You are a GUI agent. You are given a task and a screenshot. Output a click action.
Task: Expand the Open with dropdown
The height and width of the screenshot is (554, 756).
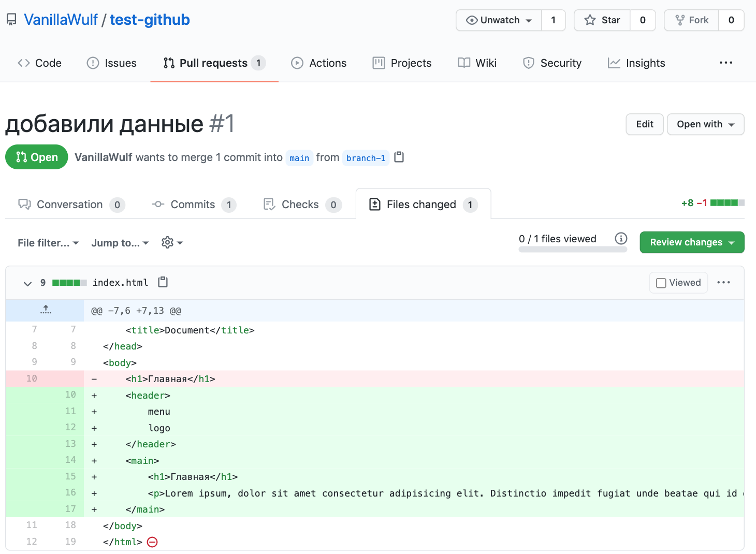(706, 124)
